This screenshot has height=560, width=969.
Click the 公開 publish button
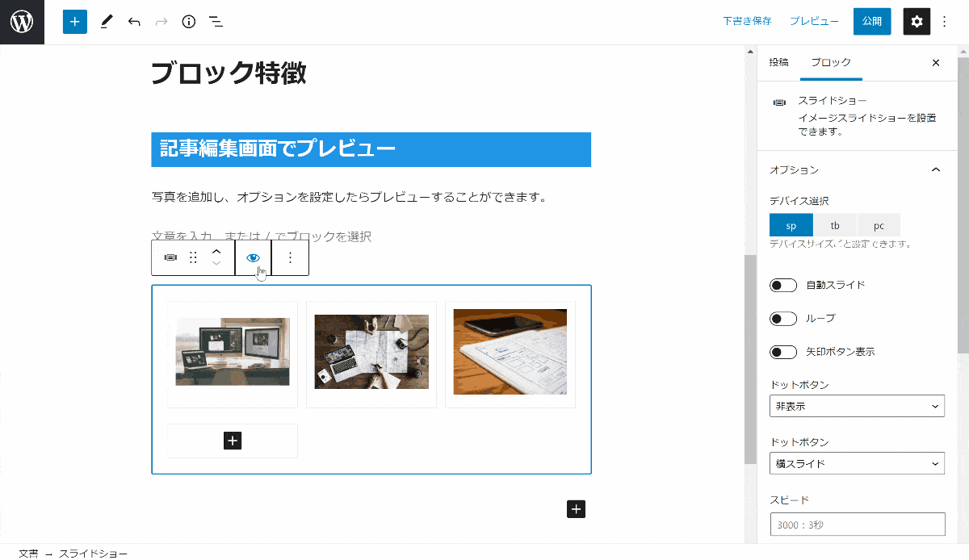[872, 22]
